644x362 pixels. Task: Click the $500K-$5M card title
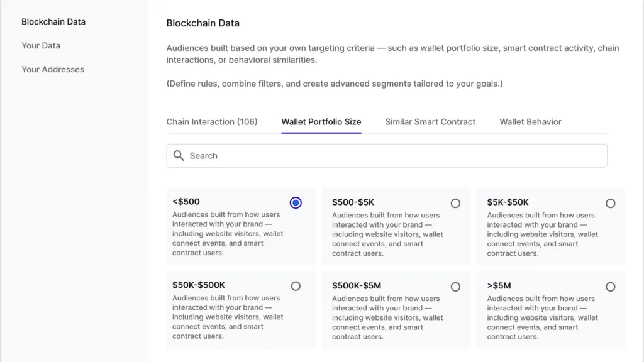coord(357,285)
